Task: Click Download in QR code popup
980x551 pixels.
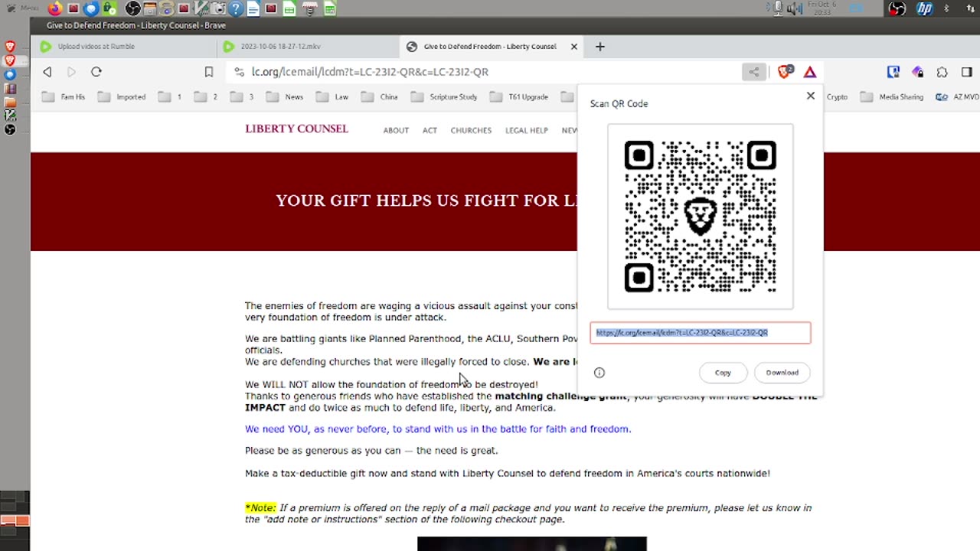Action: pyautogui.click(x=782, y=373)
